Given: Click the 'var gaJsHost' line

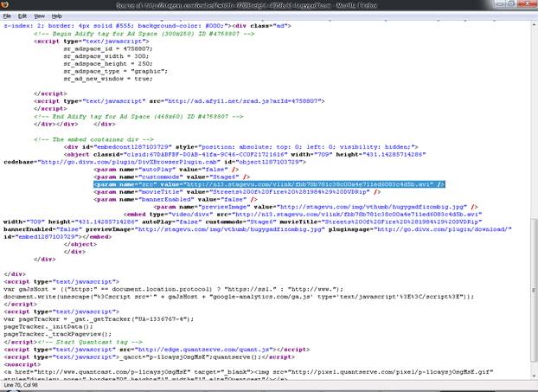Looking at the screenshot, I should pos(173,289).
